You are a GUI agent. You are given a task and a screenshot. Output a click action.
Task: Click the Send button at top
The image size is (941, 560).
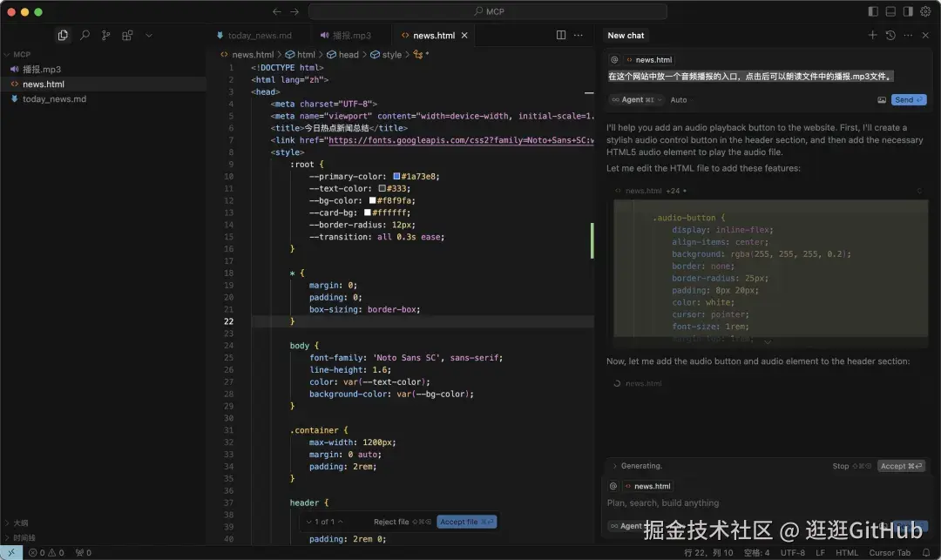909,99
